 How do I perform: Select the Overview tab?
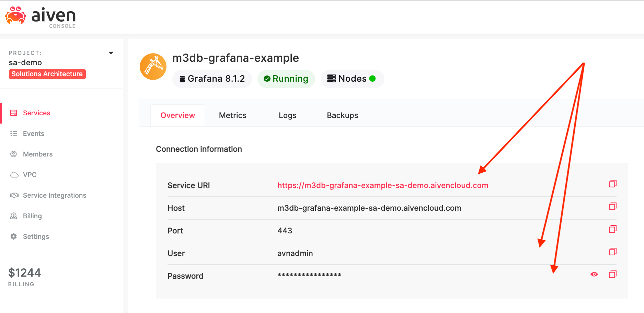tap(178, 116)
